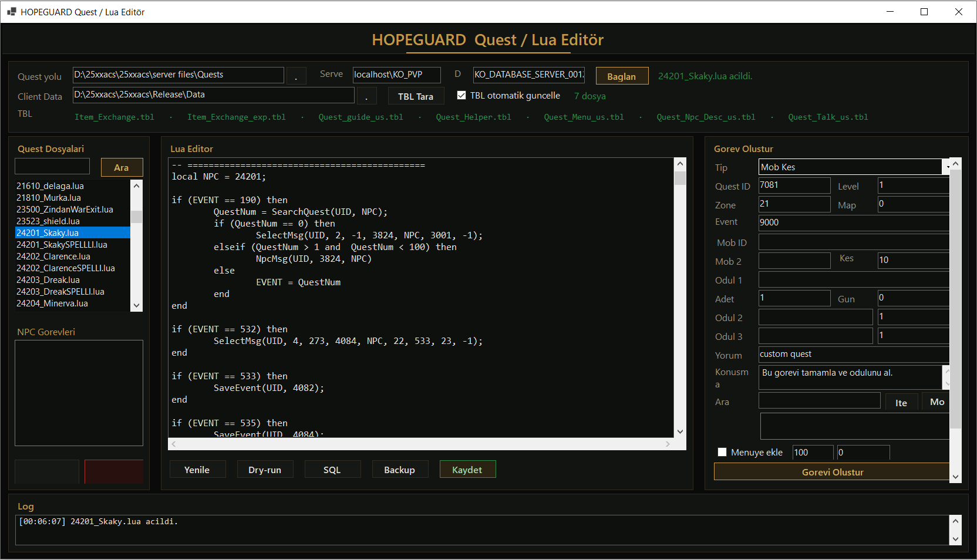977x560 pixels.
Task: Open Quest_guide_us.tbl link
Action: [361, 117]
